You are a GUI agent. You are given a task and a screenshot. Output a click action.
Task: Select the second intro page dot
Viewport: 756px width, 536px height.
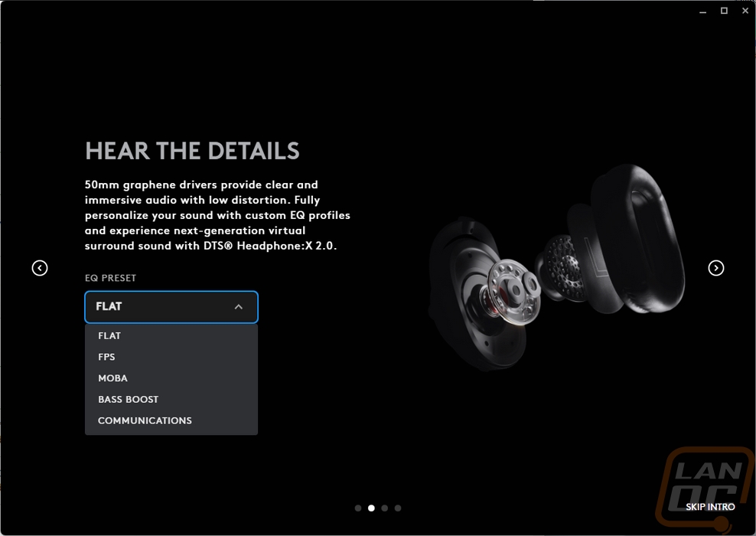pos(371,508)
